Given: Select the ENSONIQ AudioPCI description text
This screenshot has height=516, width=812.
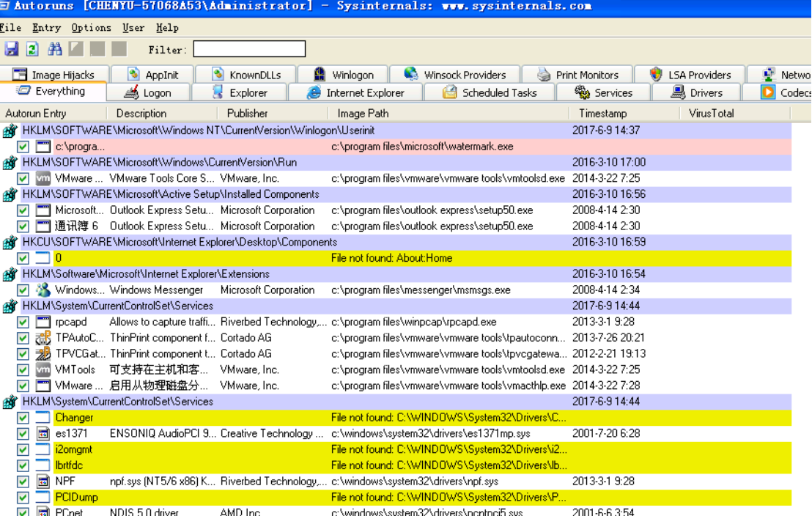Looking at the screenshot, I should 163,434.
